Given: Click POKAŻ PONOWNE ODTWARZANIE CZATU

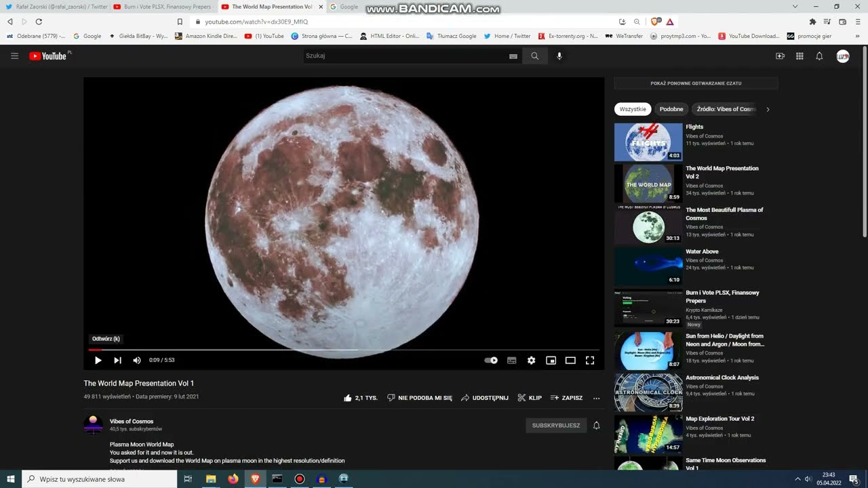Looking at the screenshot, I should coord(696,83).
